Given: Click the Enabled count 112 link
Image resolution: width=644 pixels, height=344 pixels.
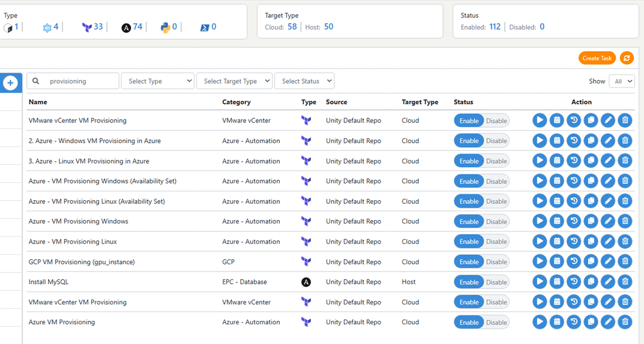Looking at the screenshot, I should point(495,27).
